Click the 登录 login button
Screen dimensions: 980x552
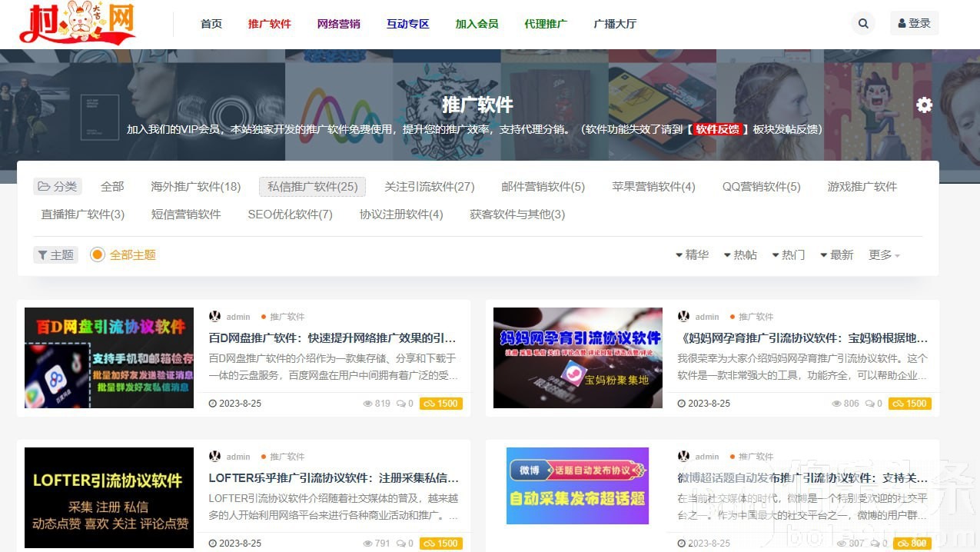[914, 24]
